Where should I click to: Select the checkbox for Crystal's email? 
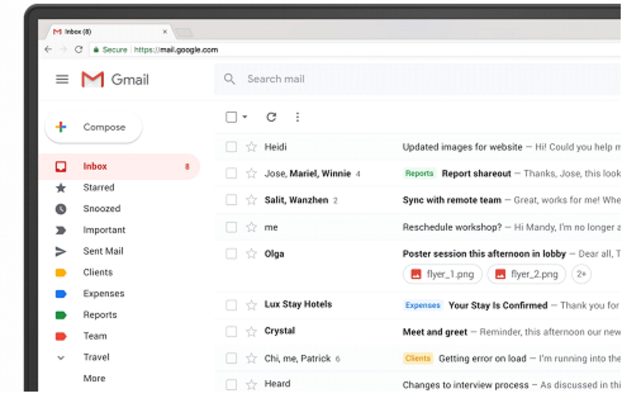[x=231, y=331]
